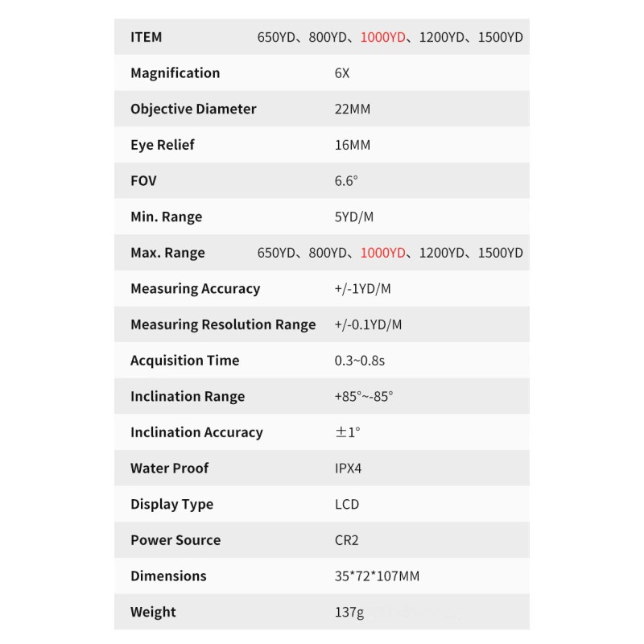
Task: Click the Display Type label
Action: click(x=171, y=504)
